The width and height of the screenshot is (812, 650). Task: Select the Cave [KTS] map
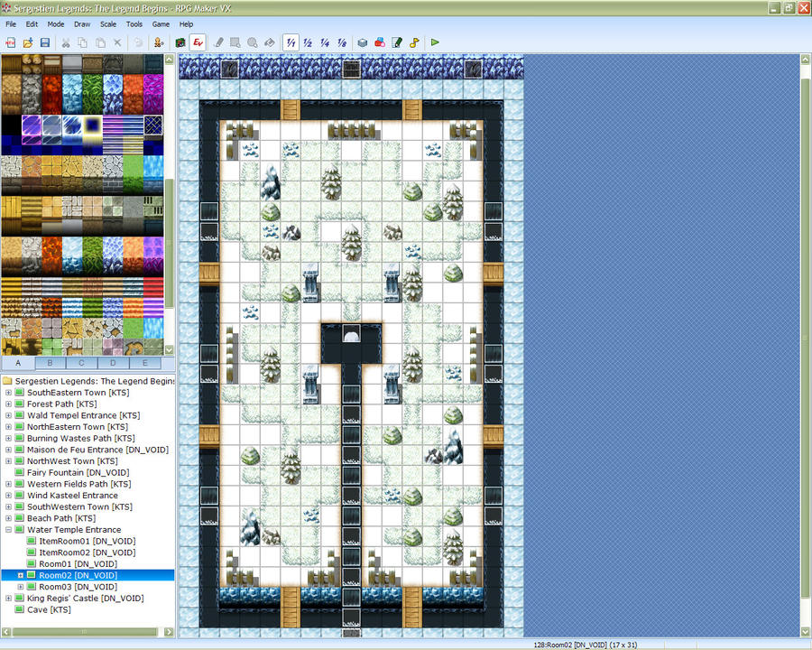[x=49, y=609]
